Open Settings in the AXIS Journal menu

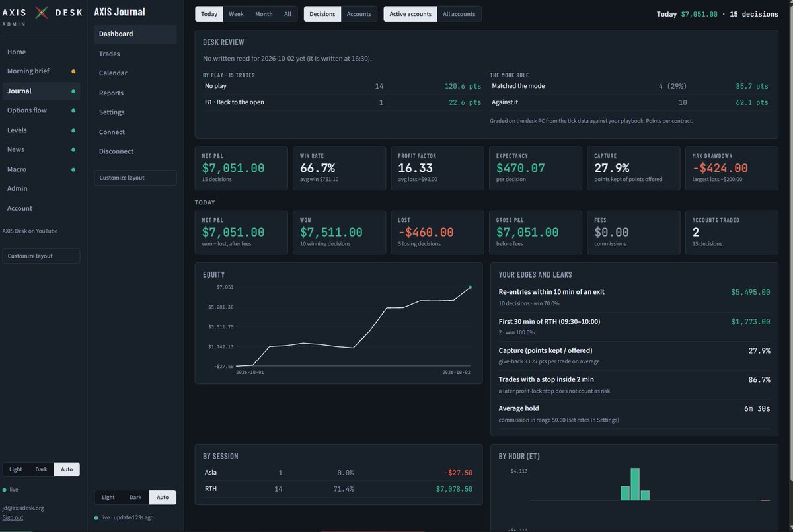135,112
